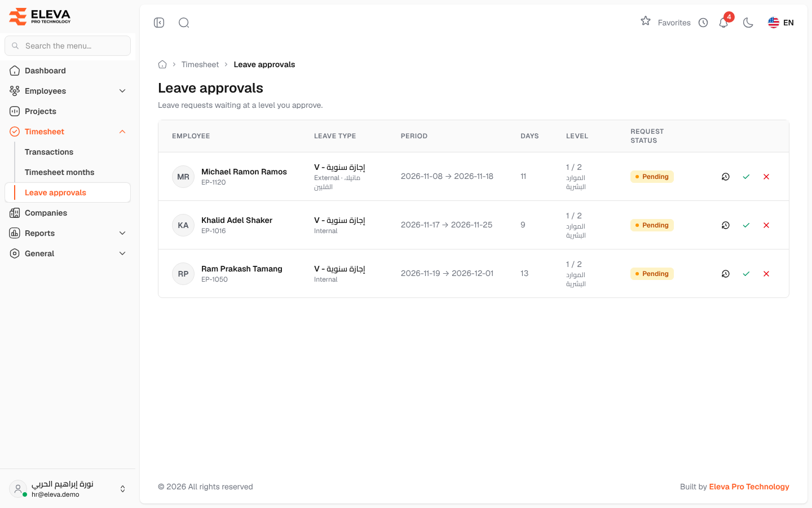The width and height of the screenshot is (812, 508).
Task: Reject Michael Ramon Ramos leave request
Action: click(x=766, y=177)
